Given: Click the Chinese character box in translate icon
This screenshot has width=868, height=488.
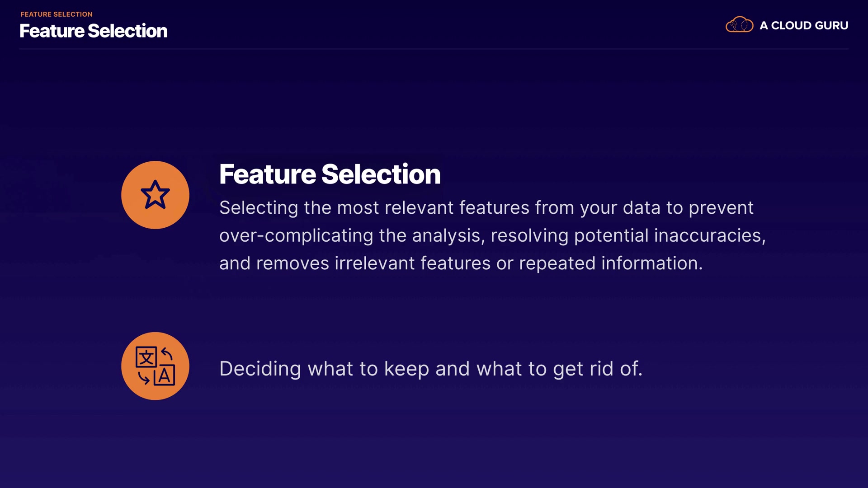Looking at the screenshot, I should click(146, 357).
